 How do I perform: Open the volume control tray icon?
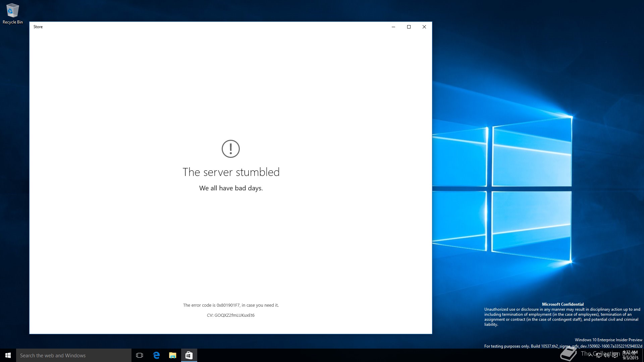[x=607, y=355]
